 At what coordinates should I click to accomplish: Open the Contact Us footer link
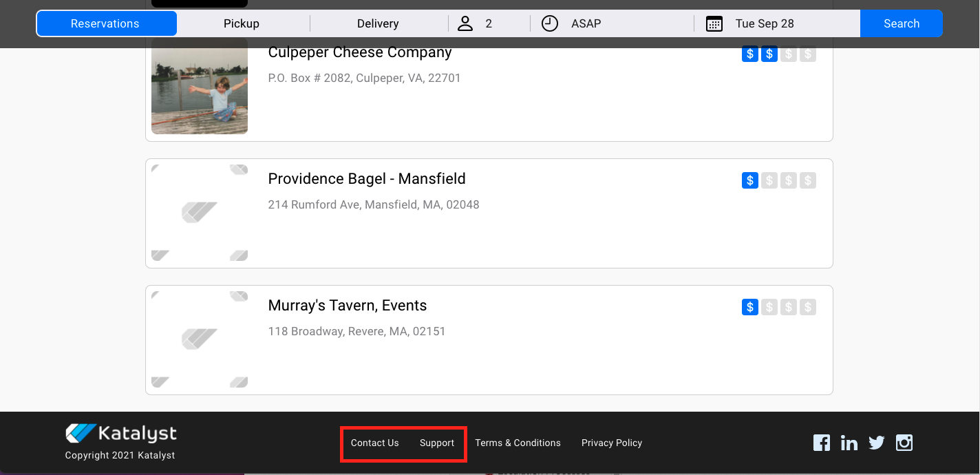pos(374,443)
